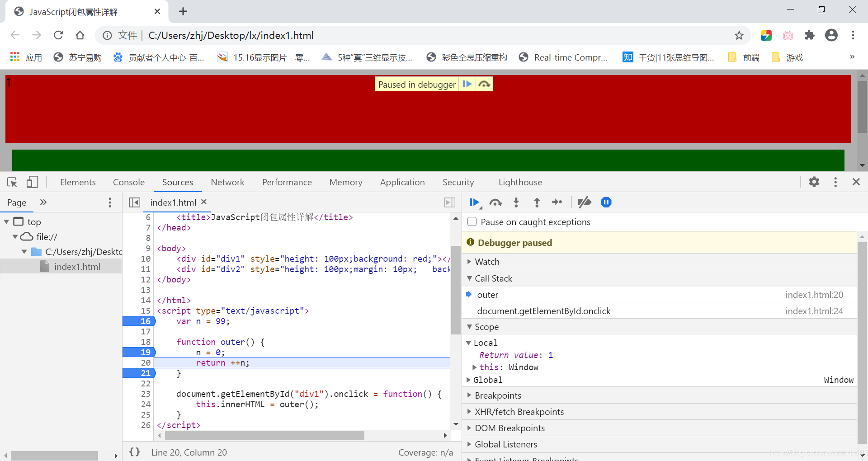
Task: Resume from the Paused in debugger overlay
Action: click(467, 84)
